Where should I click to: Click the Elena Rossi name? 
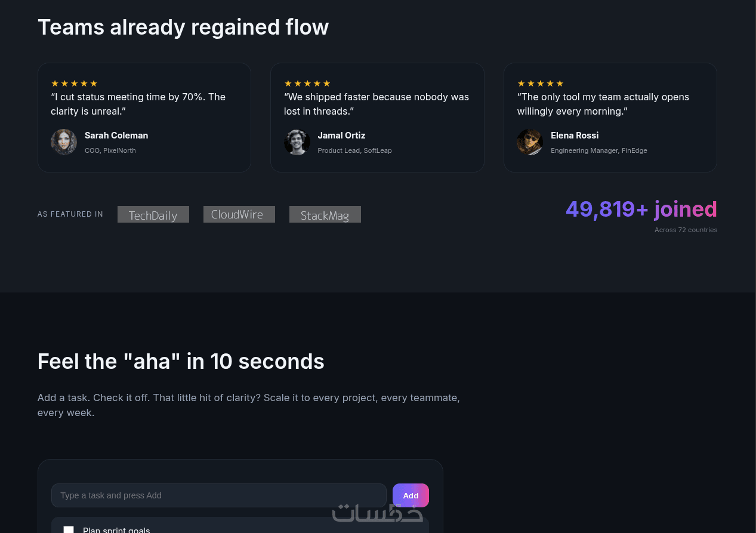575,135
